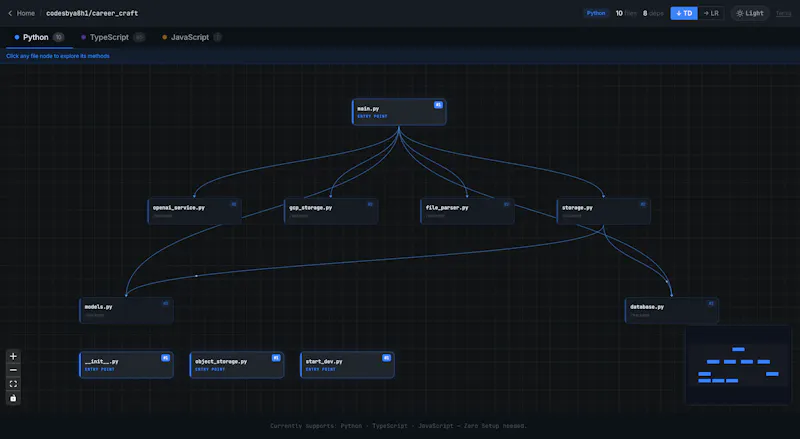This screenshot has height=439, width=800.
Task: Switch to the JavaScript tab
Action: (191, 37)
